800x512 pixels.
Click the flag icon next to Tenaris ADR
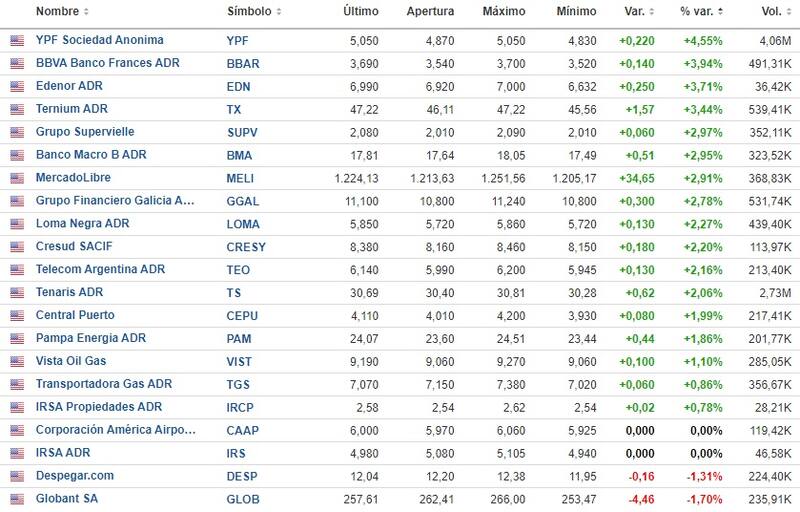click(x=16, y=293)
